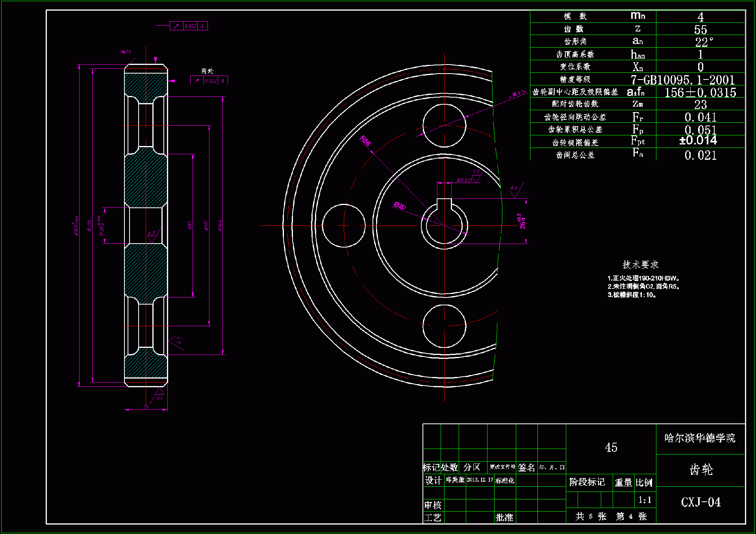
Task: Click material cell '45' in title block
Action: [x=611, y=448]
